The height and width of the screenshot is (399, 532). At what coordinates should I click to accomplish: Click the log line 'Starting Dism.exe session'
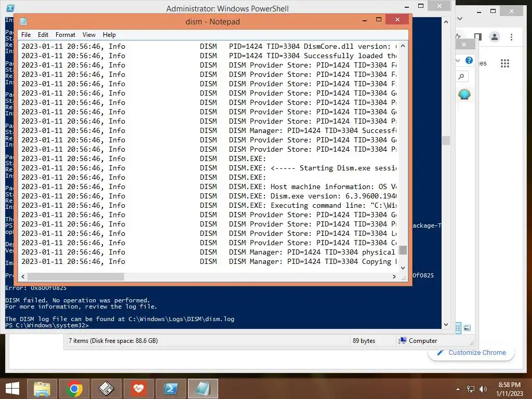point(210,168)
